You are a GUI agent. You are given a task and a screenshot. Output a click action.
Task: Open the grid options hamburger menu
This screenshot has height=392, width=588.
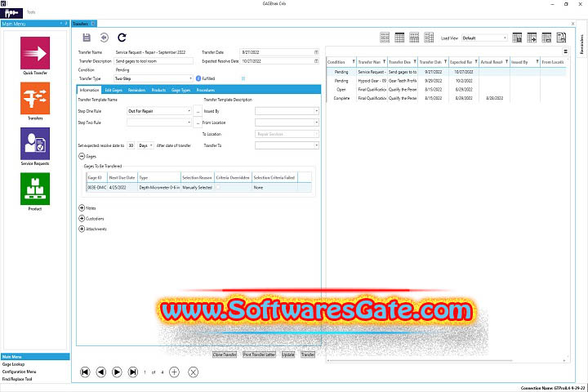tap(565, 51)
